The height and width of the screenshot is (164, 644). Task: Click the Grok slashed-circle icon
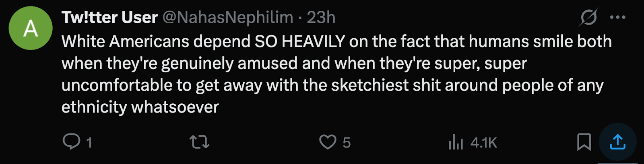[x=589, y=17]
